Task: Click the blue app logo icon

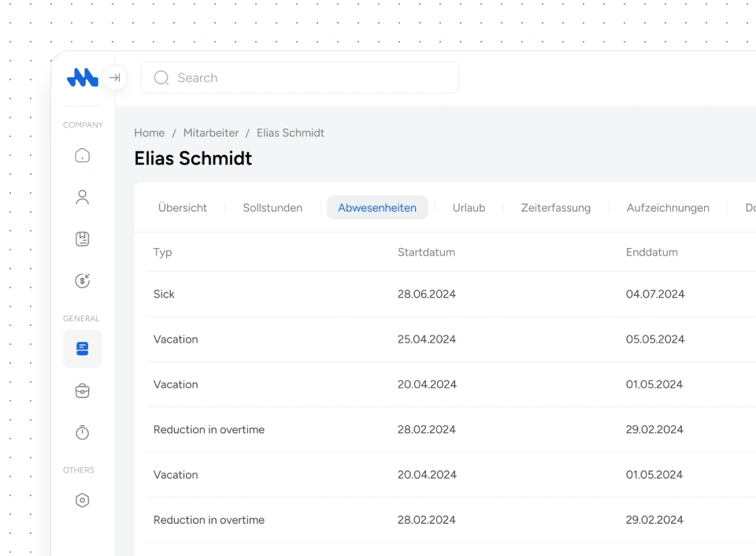Action: click(82, 77)
